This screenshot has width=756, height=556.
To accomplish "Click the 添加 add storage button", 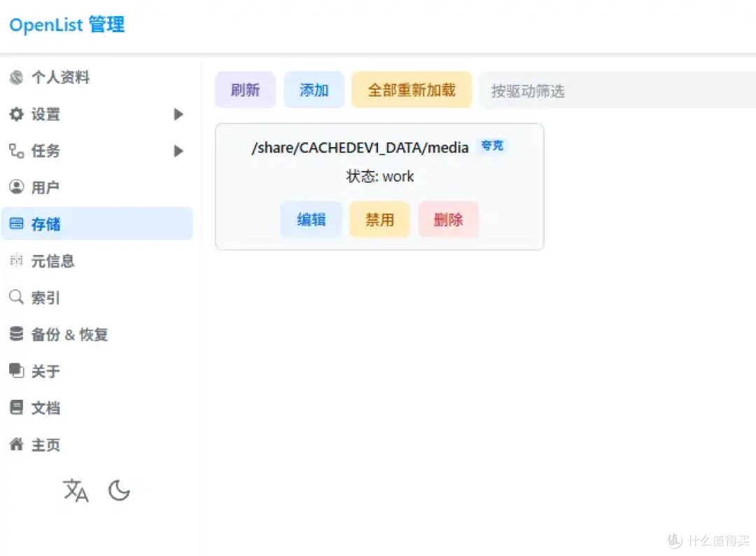I will [314, 90].
